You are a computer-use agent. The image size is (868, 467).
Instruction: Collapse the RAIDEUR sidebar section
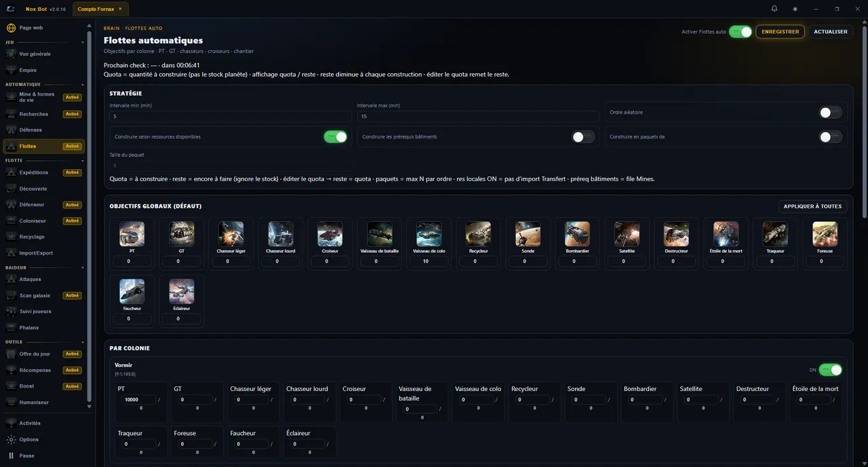click(x=83, y=268)
